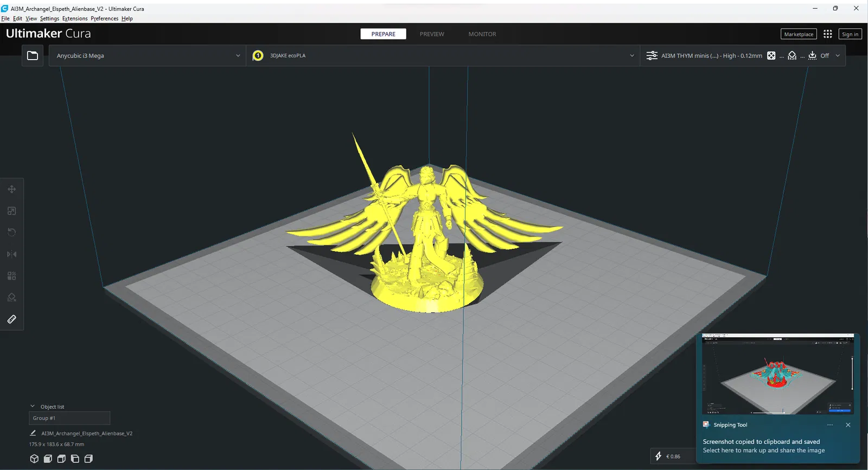Select the Move tool in left toolbar

pyautogui.click(x=12, y=189)
